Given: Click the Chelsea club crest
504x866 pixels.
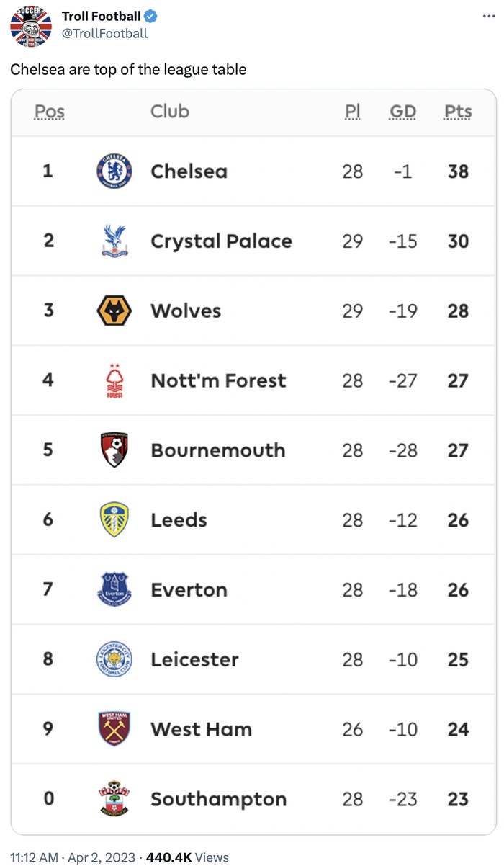Looking at the screenshot, I should [x=114, y=171].
